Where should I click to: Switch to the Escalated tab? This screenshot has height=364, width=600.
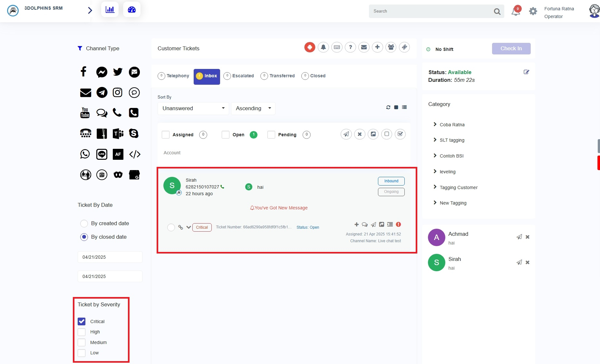[239, 76]
